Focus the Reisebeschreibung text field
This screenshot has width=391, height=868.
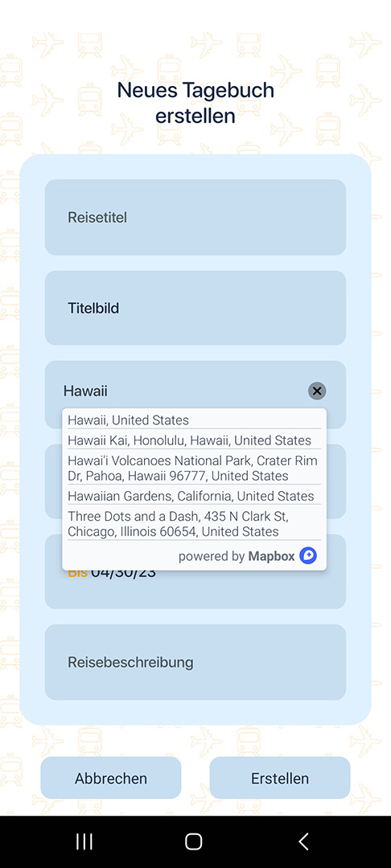coord(195,662)
